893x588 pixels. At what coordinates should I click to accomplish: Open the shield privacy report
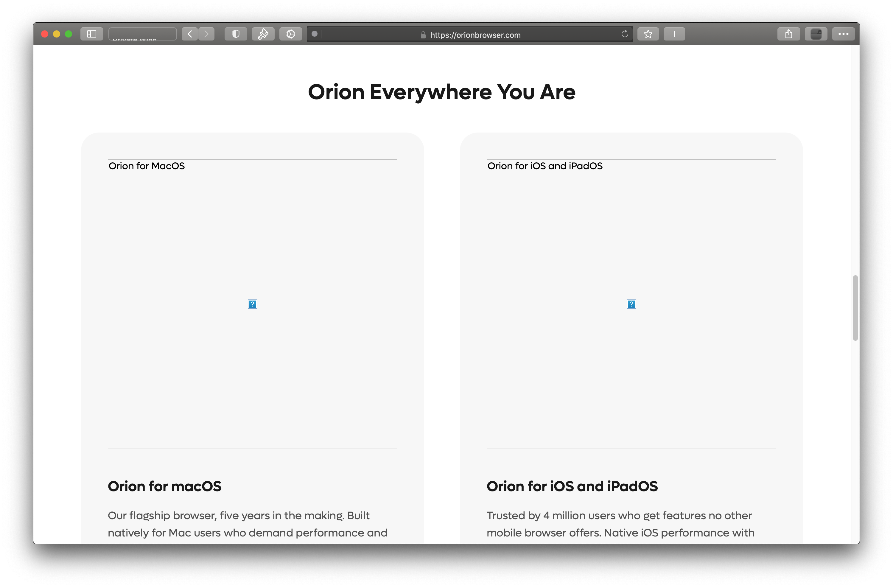[x=236, y=34]
